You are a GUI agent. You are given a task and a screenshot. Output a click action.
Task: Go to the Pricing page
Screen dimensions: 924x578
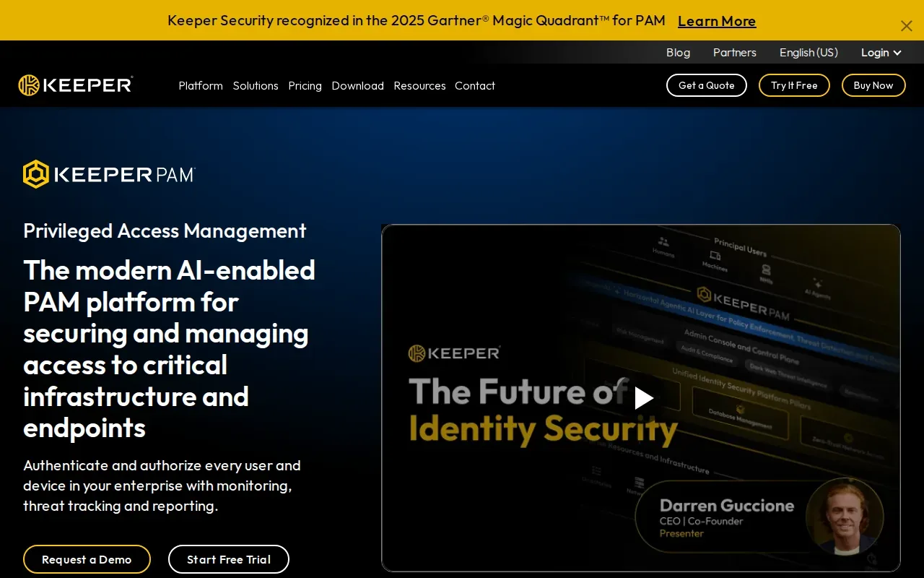tap(305, 86)
